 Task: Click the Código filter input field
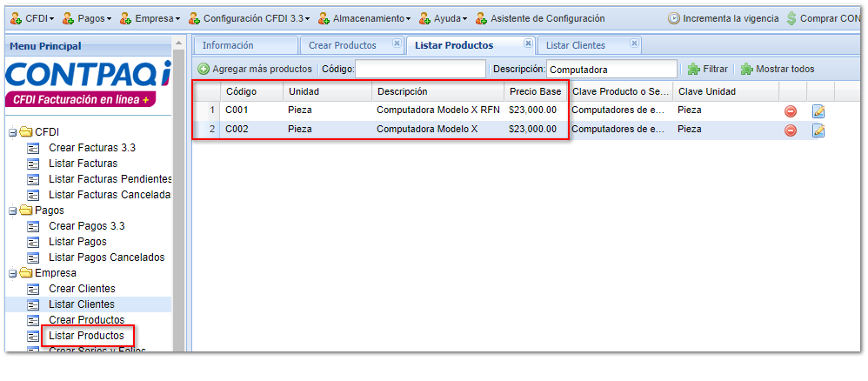pyautogui.click(x=421, y=69)
